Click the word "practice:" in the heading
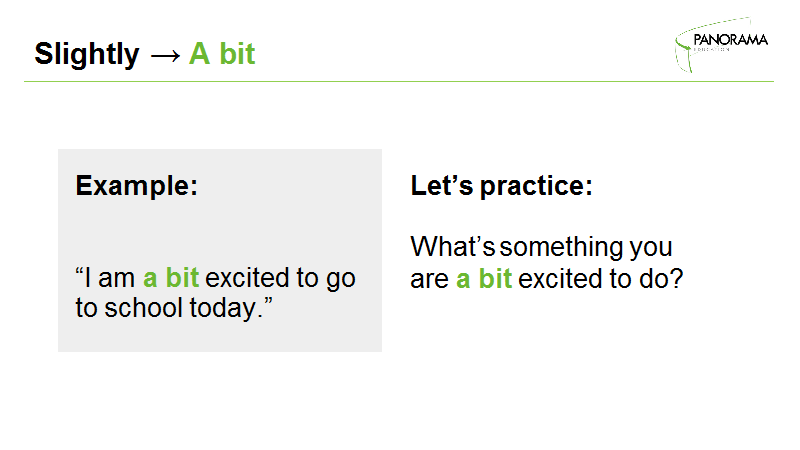The image size is (800, 450). [x=536, y=186]
